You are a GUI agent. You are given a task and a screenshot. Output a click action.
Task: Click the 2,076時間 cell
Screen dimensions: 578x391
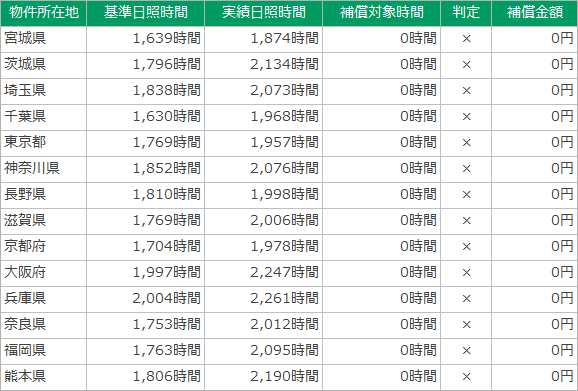click(264, 169)
